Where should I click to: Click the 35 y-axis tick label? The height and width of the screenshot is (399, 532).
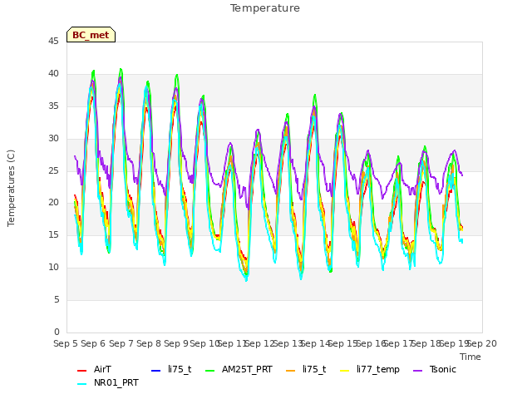tap(53, 106)
